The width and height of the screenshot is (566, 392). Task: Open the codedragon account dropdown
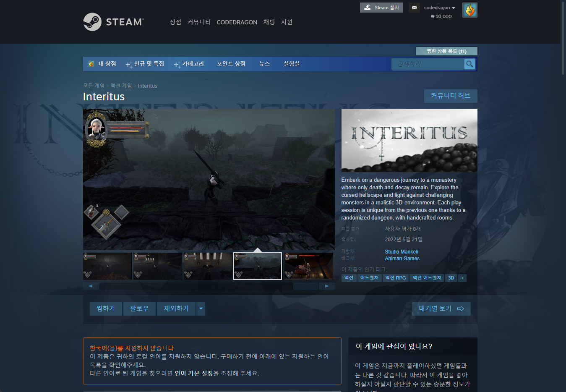click(x=439, y=8)
